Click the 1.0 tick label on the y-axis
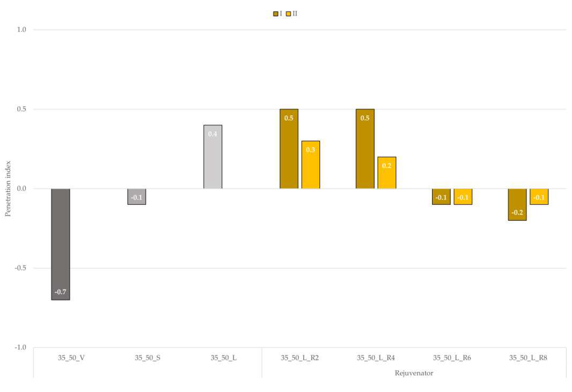 coord(21,30)
